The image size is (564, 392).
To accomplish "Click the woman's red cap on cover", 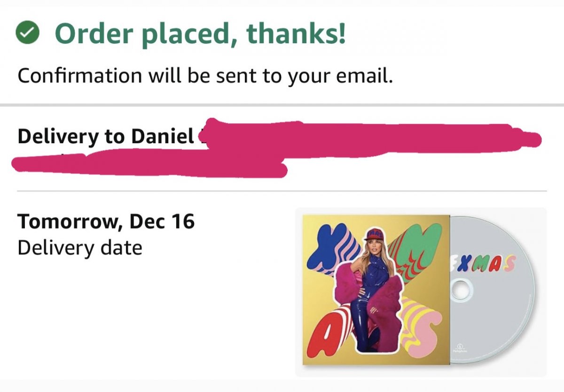I will [x=374, y=233].
